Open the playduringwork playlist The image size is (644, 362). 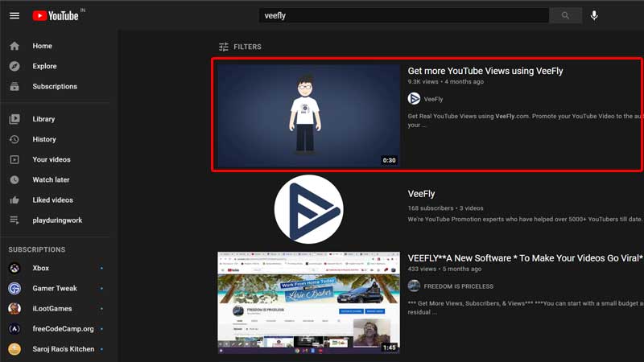[57, 220]
